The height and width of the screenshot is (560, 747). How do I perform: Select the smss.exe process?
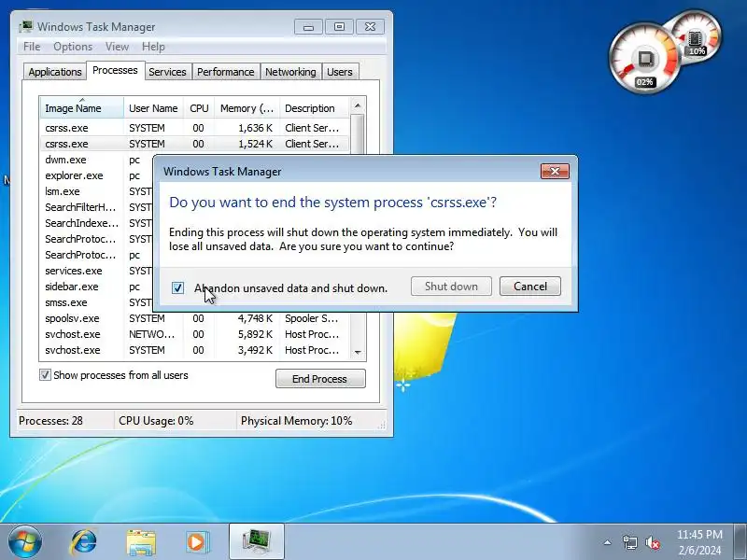[x=97, y=302]
